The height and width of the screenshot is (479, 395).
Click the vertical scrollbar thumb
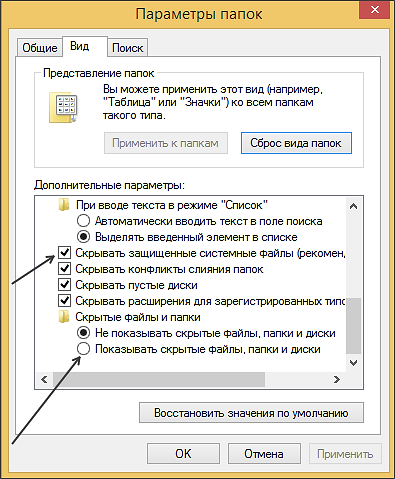pos(353,326)
